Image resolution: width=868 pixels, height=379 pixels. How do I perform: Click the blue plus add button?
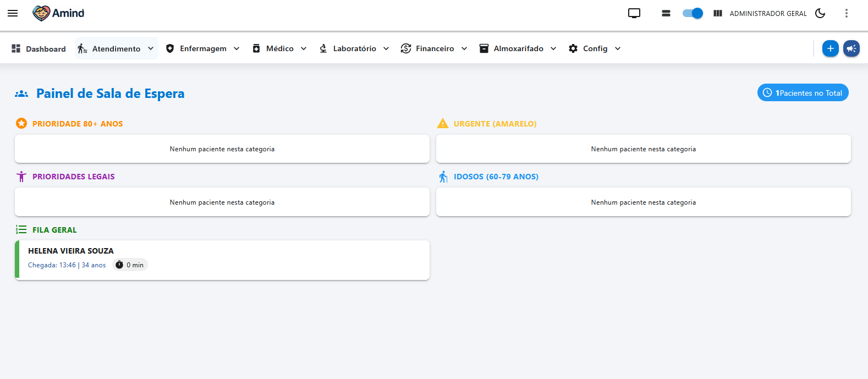pos(830,48)
